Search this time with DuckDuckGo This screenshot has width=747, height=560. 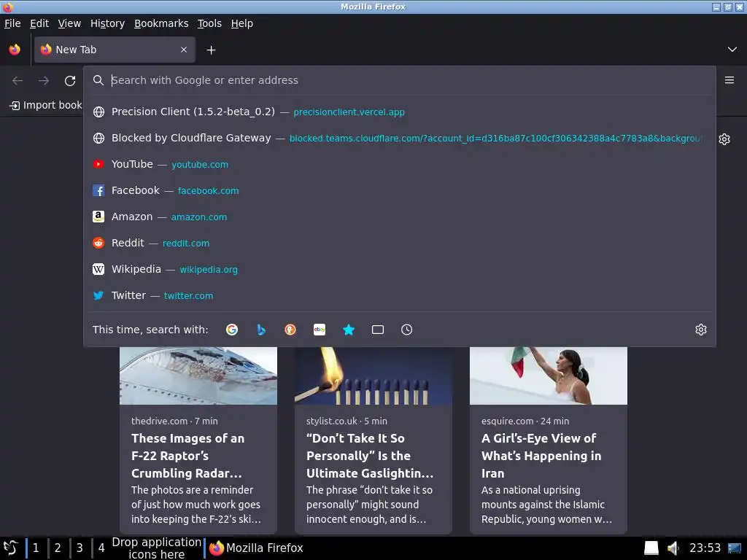click(x=290, y=330)
